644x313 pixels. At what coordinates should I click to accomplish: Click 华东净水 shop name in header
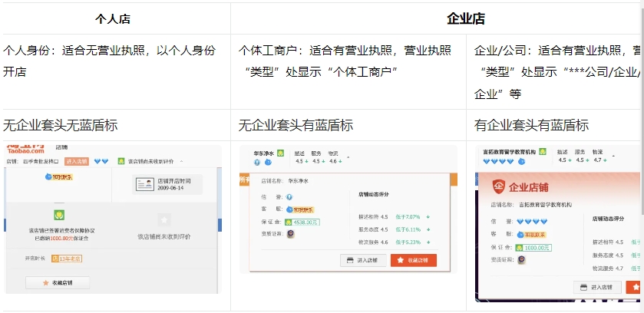[263, 152]
